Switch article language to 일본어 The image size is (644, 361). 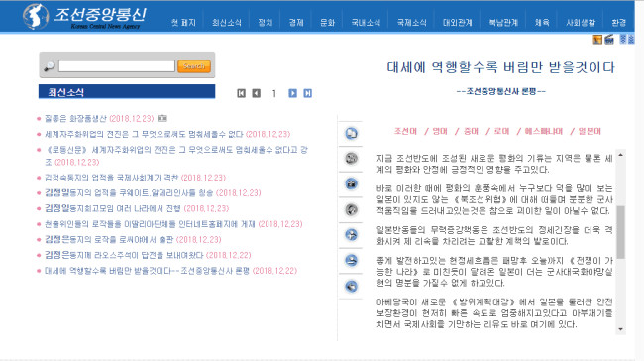[x=590, y=131]
